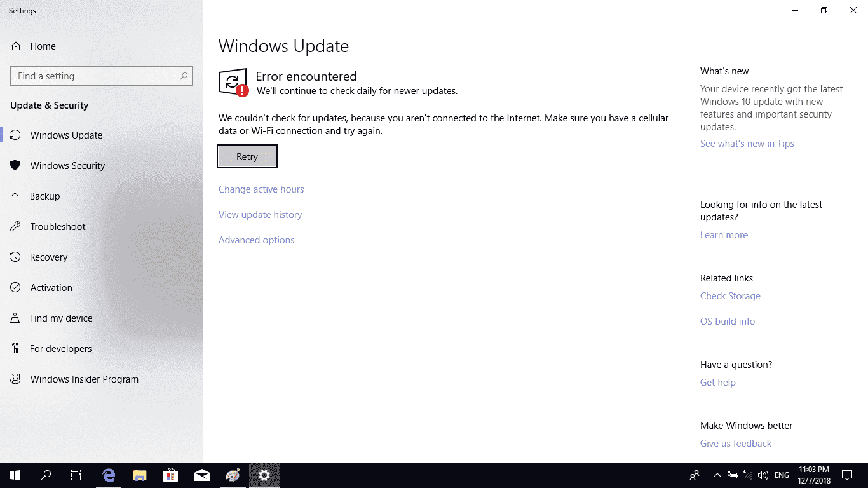The height and width of the screenshot is (488, 868).
Task: Open File Explorer from the taskbar
Action: tap(140, 475)
